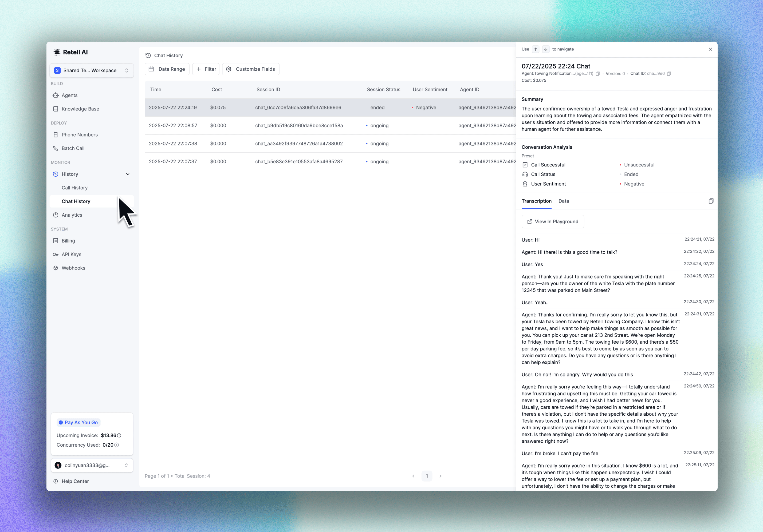Viewport: 763px width, 532px height.
Task: Click the Negative sentiment cell in the table
Action: [424, 108]
